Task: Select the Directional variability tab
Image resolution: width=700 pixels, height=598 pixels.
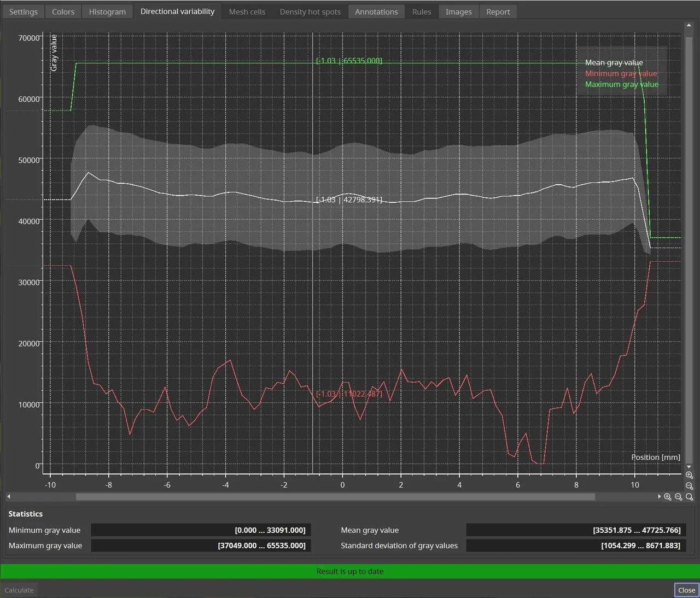Action: [177, 11]
